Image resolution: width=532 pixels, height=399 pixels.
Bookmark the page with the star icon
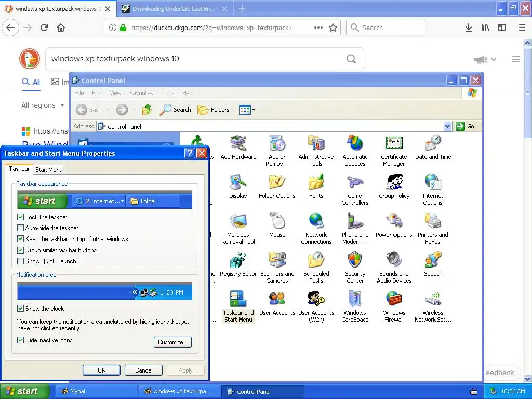pos(333,28)
